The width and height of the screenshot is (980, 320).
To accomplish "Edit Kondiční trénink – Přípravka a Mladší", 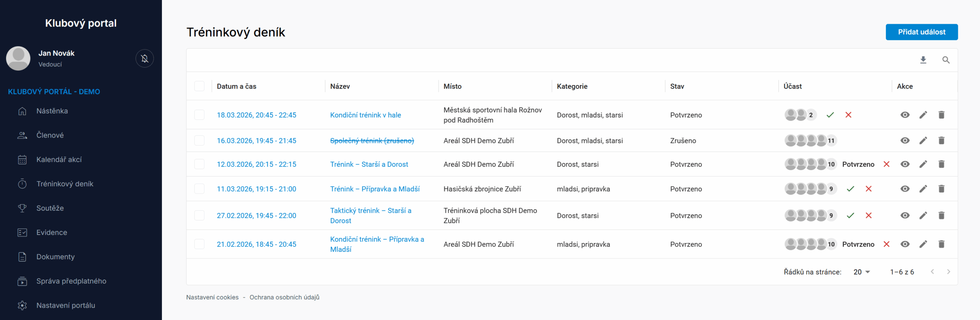I will pos(923,244).
